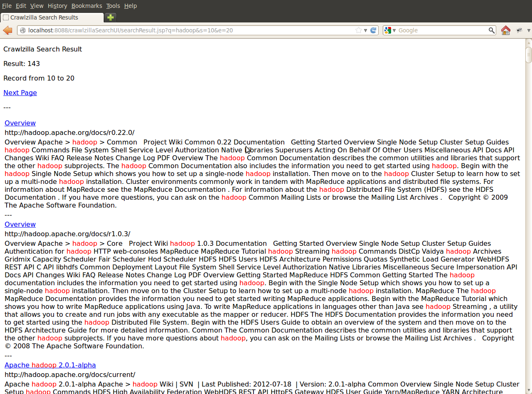
Task: Click the site identity icon in address bar
Action: [22, 30]
